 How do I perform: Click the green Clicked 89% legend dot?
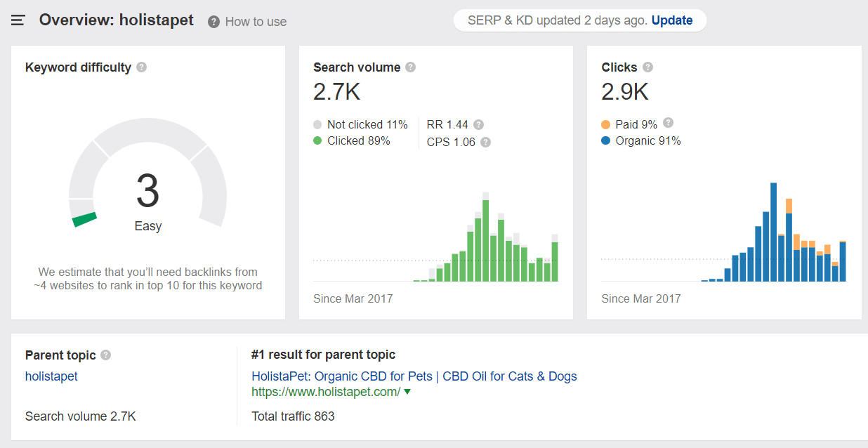point(319,141)
